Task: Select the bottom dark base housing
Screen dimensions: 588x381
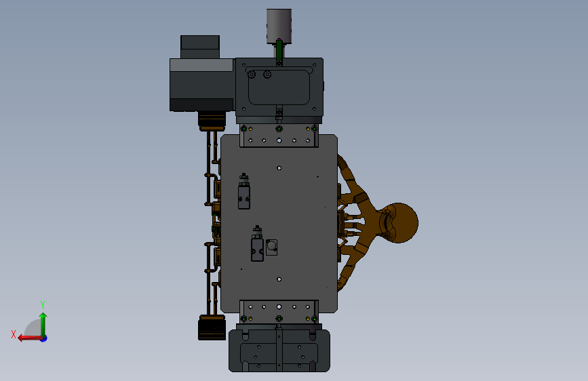Action: coord(279,350)
